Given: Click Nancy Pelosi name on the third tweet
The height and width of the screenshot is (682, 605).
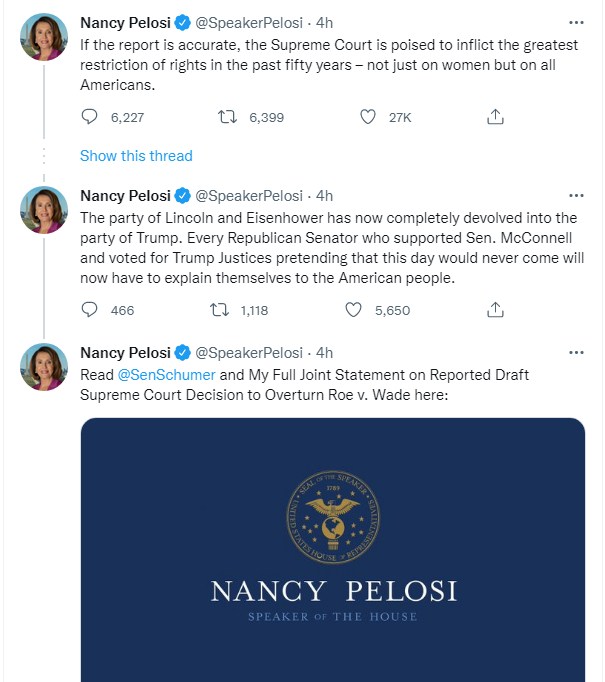Looking at the screenshot, I should point(125,352).
